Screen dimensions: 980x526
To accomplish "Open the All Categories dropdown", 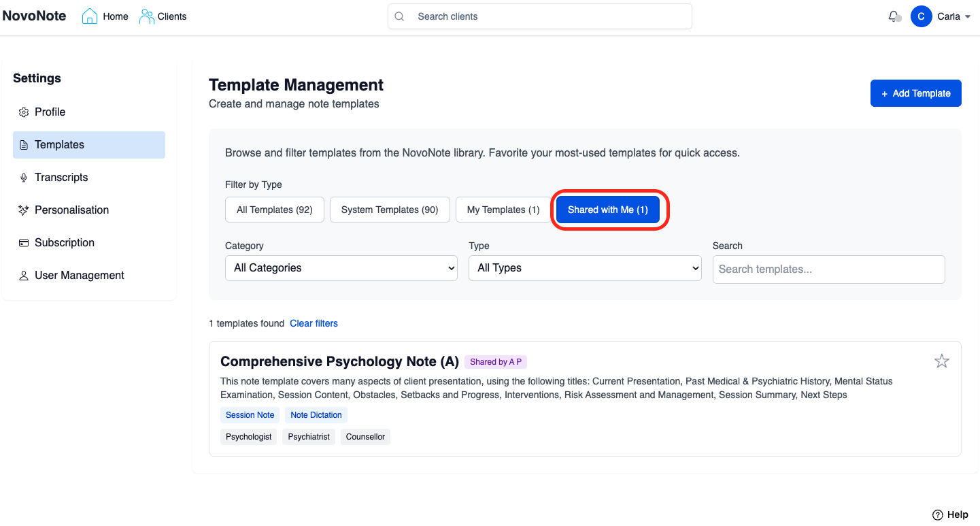I will point(341,268).
